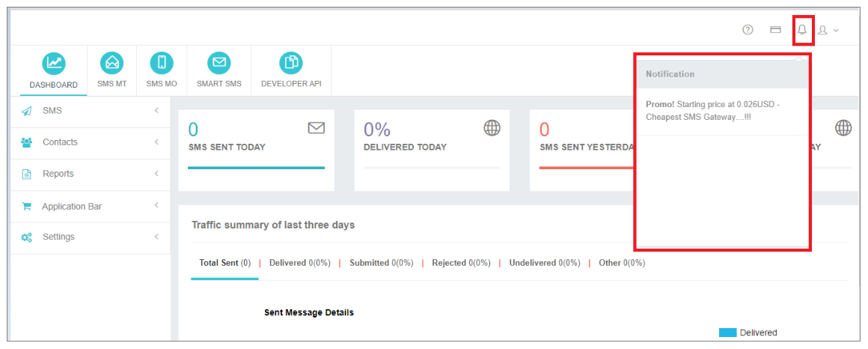Click the SMS MO phone icon
The width and height of the screenshot is (868, 349).
click(x=162, y=63)
